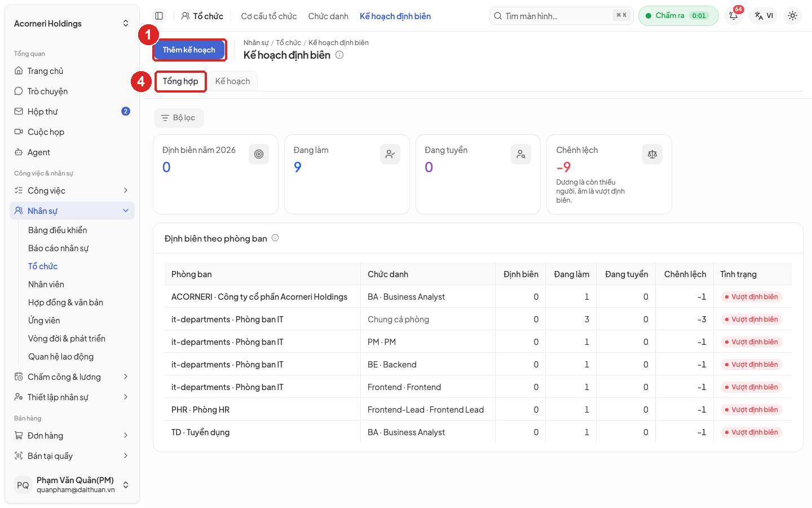
Task: Switch to the Kế hoạch tab
Action: tap(232, 81)
